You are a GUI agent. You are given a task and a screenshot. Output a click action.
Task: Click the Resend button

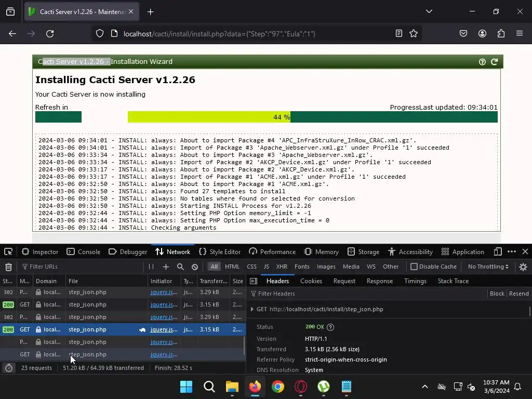point(519,294)
